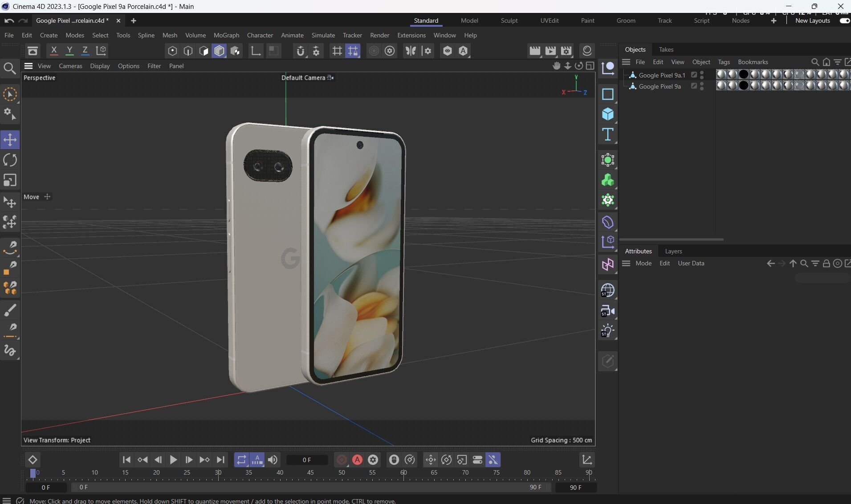Open the Filter viewport menu
Image resolution: width=851 pixels, height=504 pixels.
pyautogui.click(x=154, y=66)
